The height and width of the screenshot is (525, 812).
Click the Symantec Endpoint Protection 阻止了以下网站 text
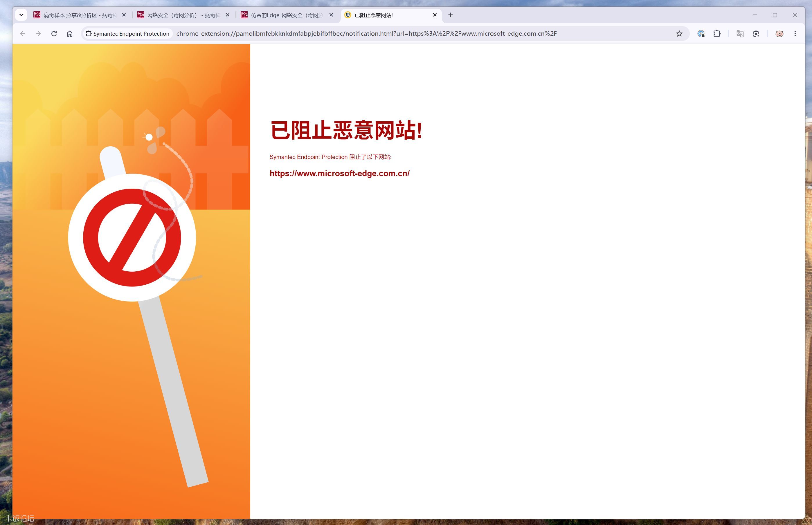[x=330, y=157]
